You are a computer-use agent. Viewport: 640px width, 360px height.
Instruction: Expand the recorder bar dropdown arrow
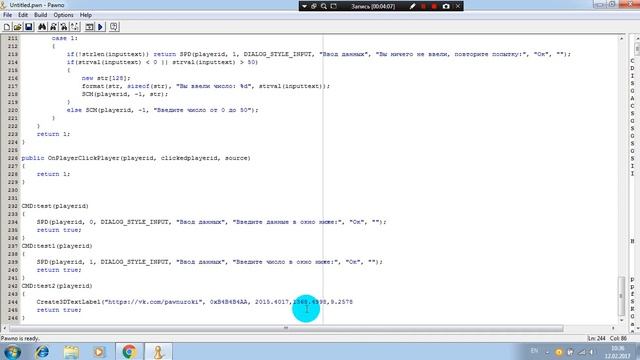tap(304, 6)
